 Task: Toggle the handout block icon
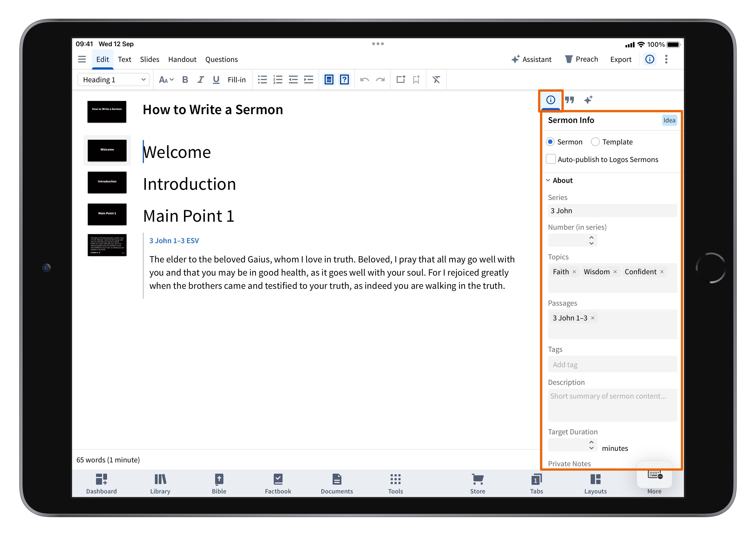(x=329, y=80)
